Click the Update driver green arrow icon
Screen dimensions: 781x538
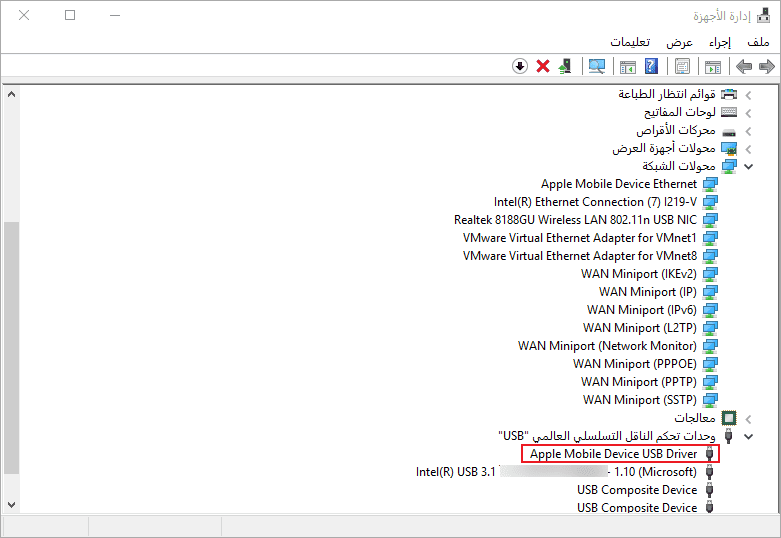[565, 66]
